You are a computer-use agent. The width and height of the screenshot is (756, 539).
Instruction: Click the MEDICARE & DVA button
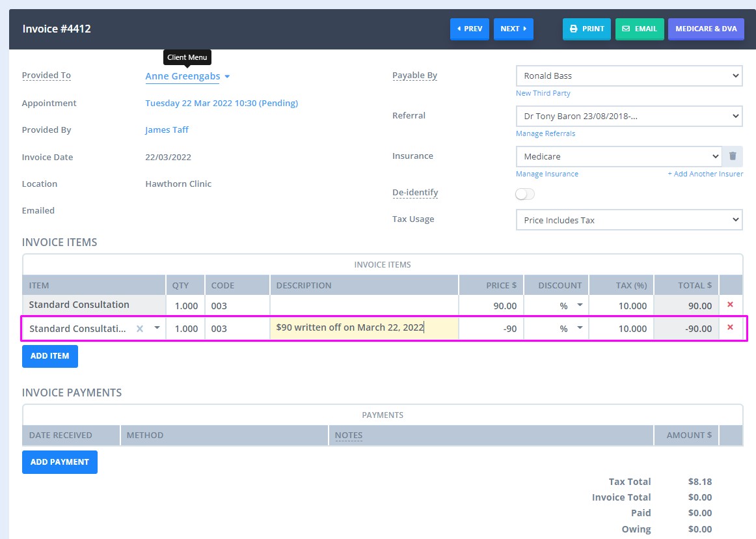click(x=706, y=29)
